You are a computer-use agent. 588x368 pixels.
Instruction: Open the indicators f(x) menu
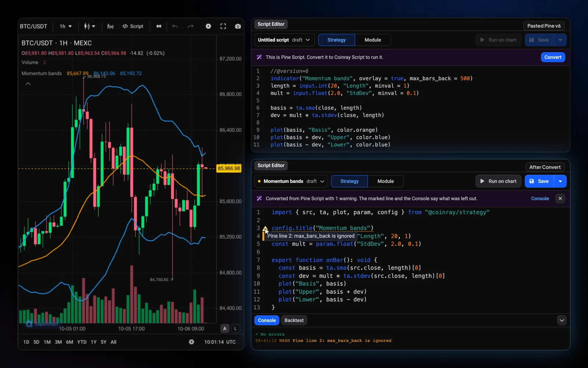pyautogui.click(x=110, y=26)
